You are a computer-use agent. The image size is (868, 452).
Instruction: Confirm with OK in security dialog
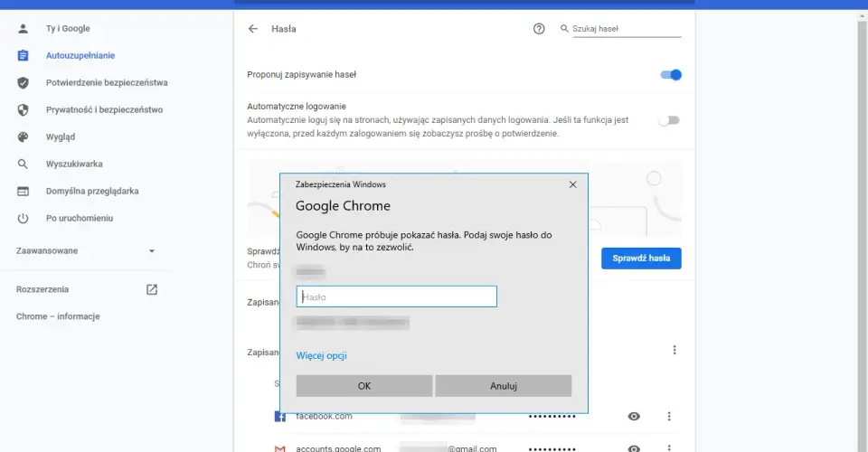(364, 386)
